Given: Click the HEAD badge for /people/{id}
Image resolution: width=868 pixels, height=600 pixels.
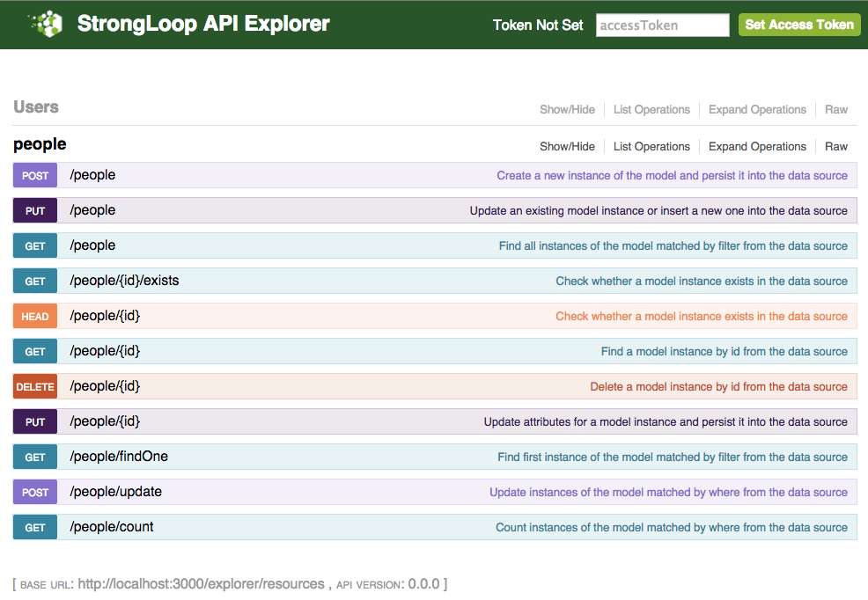Looking at the screenshot, I should coord(34,316).
